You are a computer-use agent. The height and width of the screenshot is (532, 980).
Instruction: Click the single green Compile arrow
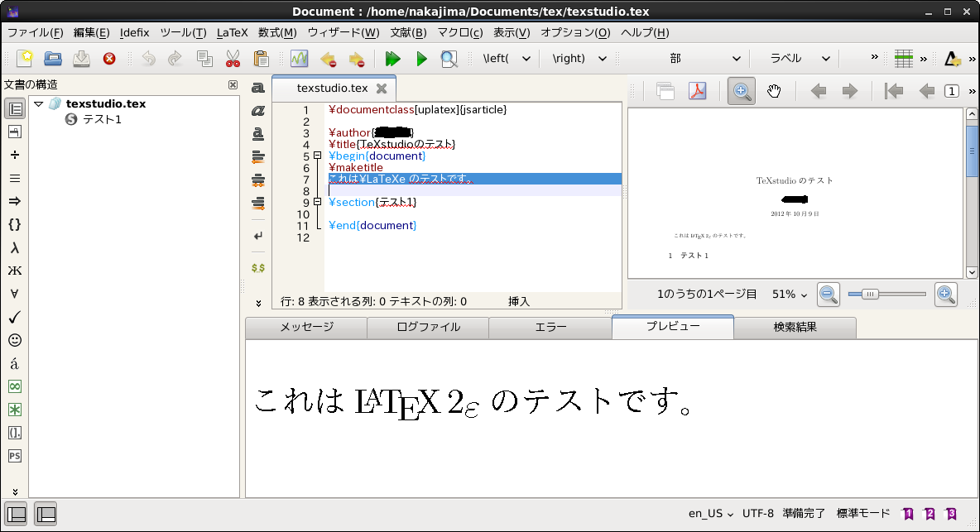(x=421, y=59)
